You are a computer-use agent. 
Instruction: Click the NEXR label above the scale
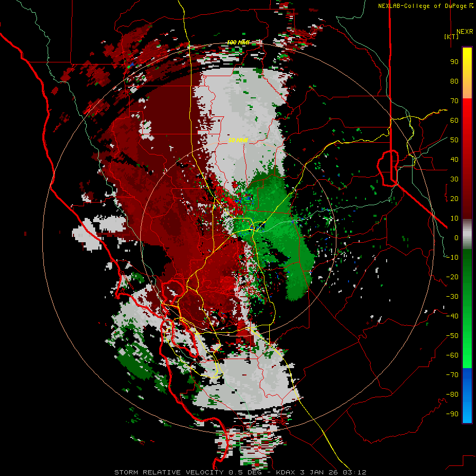tap(465, 32)
